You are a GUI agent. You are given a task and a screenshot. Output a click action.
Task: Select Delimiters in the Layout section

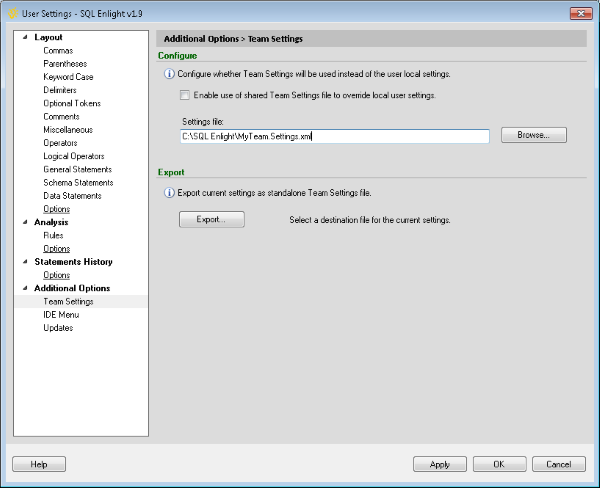tap(60, 90)
